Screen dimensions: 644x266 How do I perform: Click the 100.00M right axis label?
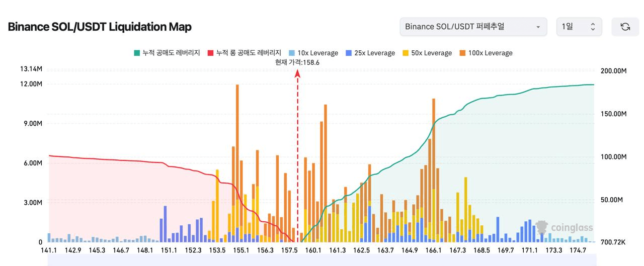click(614, 157)
